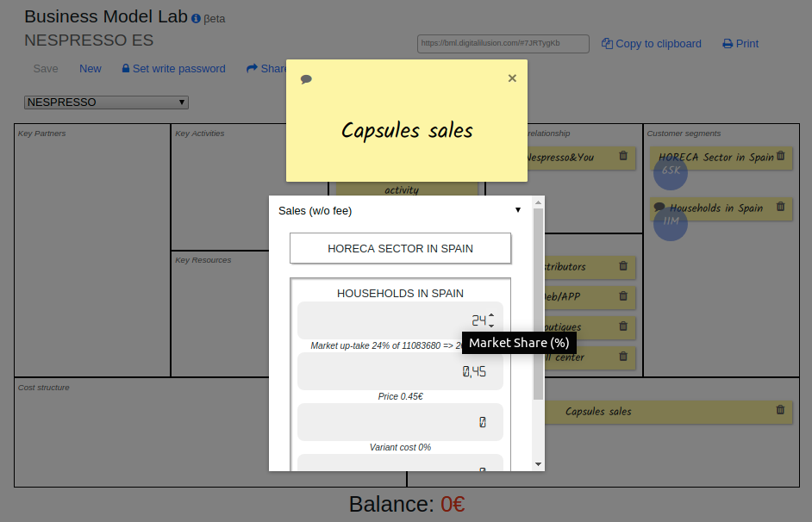Screen dimensions: 812x522
Task: Click the share URL input field
Action: pyautogui.click(x=503, y=44)
